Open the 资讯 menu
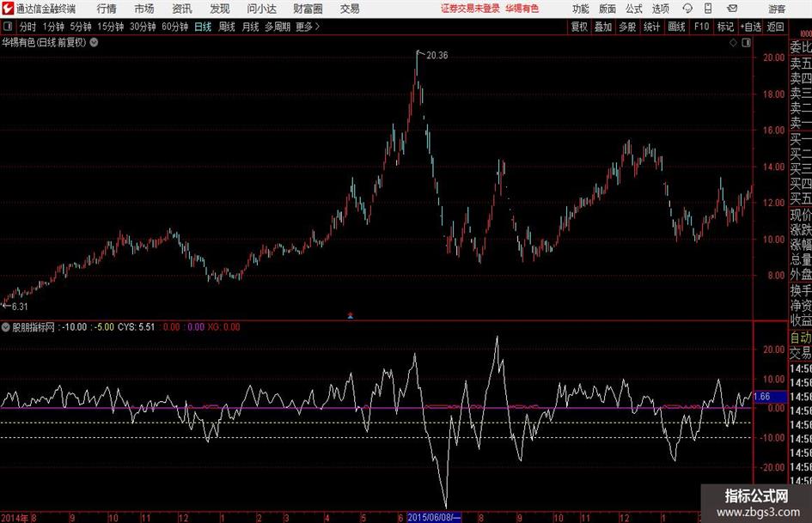Screen dimensions: 812x523 click(182, 9)
